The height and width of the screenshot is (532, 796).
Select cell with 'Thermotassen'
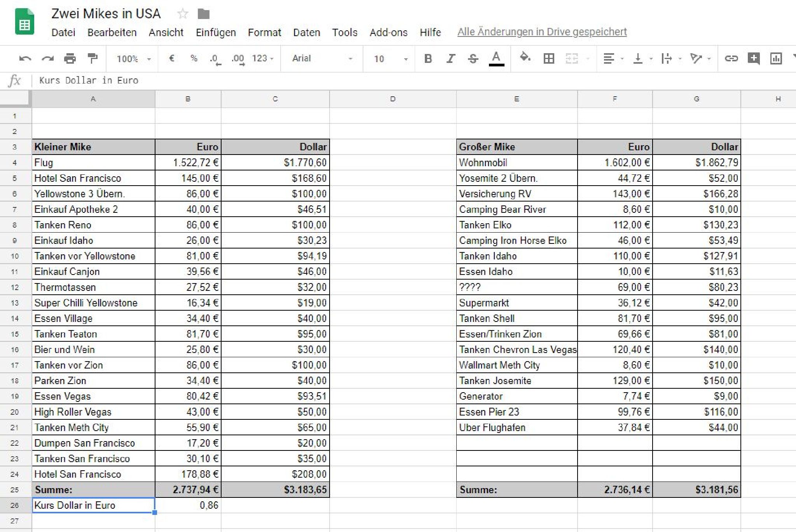click(93, 287)
